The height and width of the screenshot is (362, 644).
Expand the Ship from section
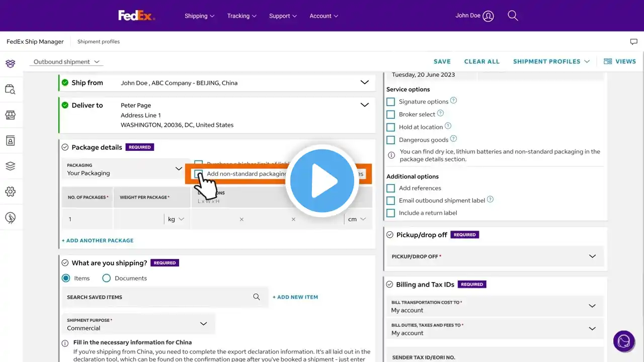[365, 82]
